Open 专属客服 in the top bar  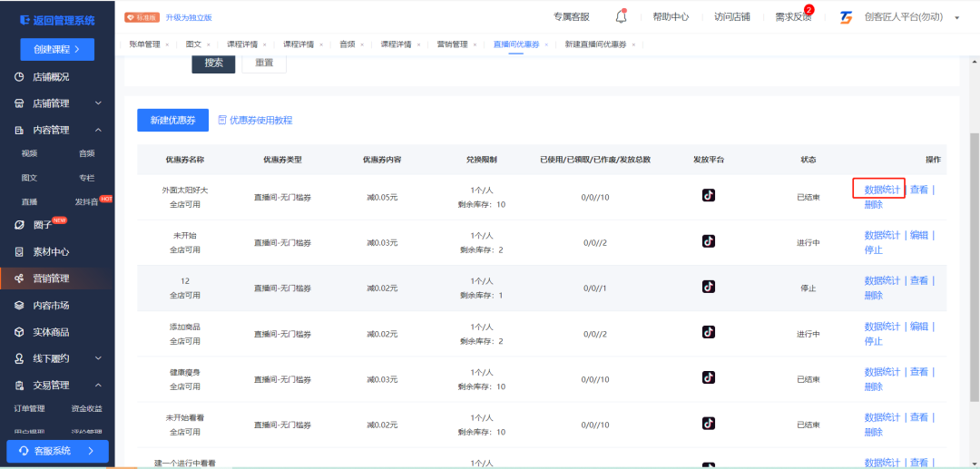(x=572, y=17)
